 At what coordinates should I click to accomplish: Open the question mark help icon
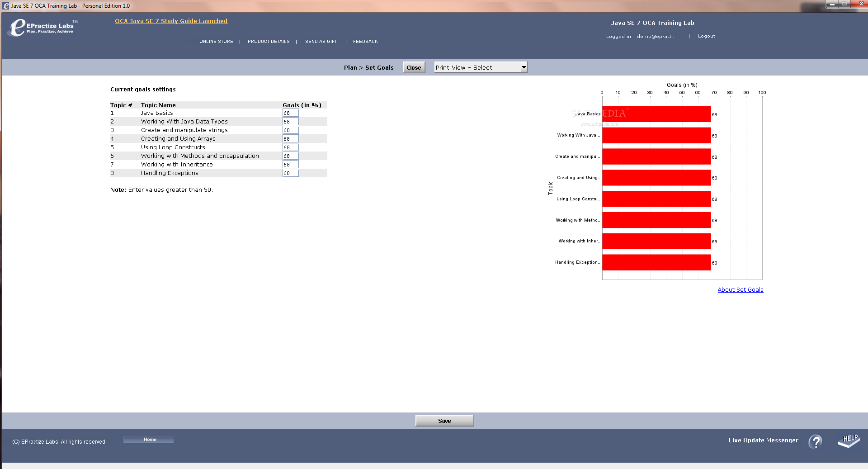click(816, 441)
